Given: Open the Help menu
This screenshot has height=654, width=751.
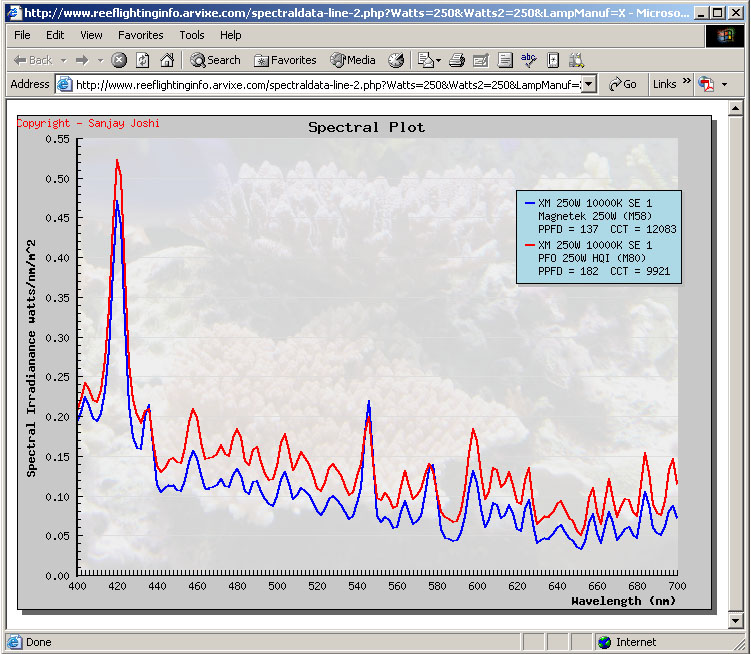Looking at the screenshot, I should tap(231, 35).
